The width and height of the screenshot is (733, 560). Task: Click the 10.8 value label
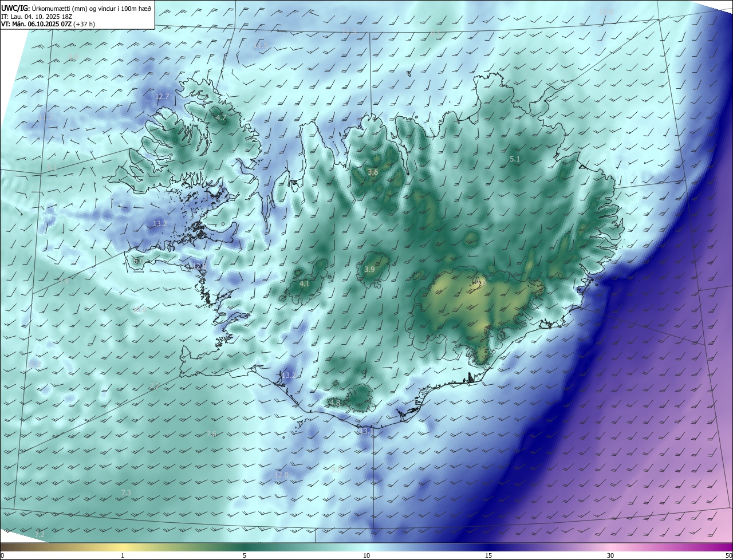tap(606, 11)
